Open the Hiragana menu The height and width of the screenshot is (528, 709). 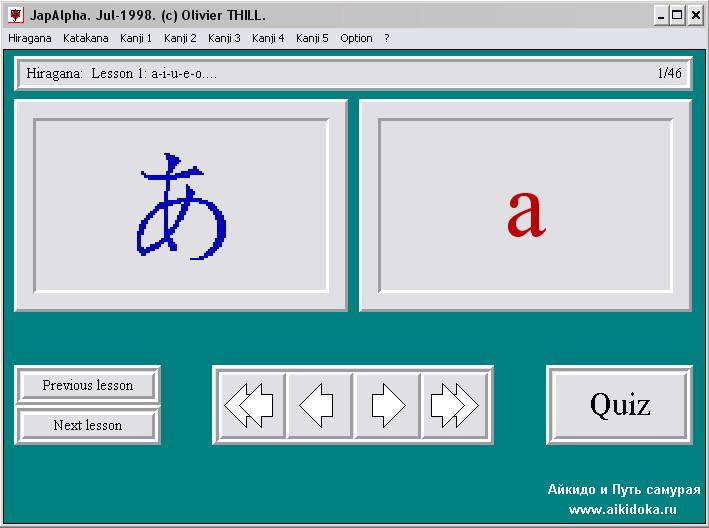pyautogui.click(x=30, y=38)
